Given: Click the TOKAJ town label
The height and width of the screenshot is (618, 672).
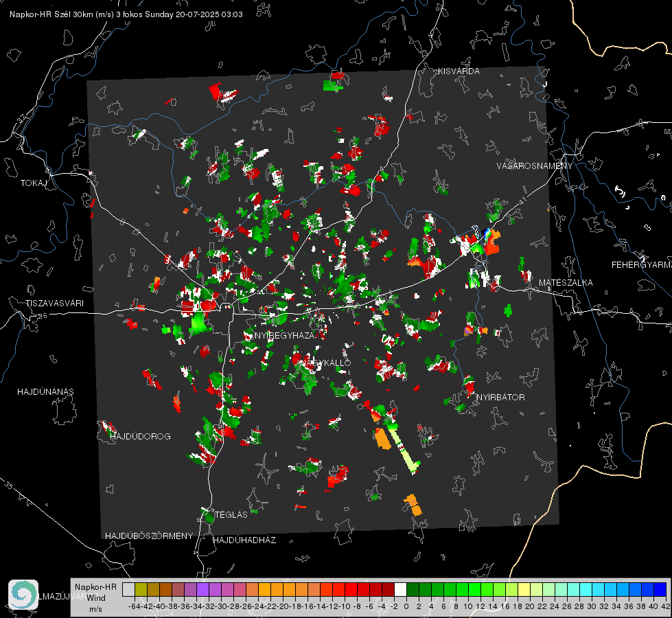Looking at the screenshot, I should [34, 183].
